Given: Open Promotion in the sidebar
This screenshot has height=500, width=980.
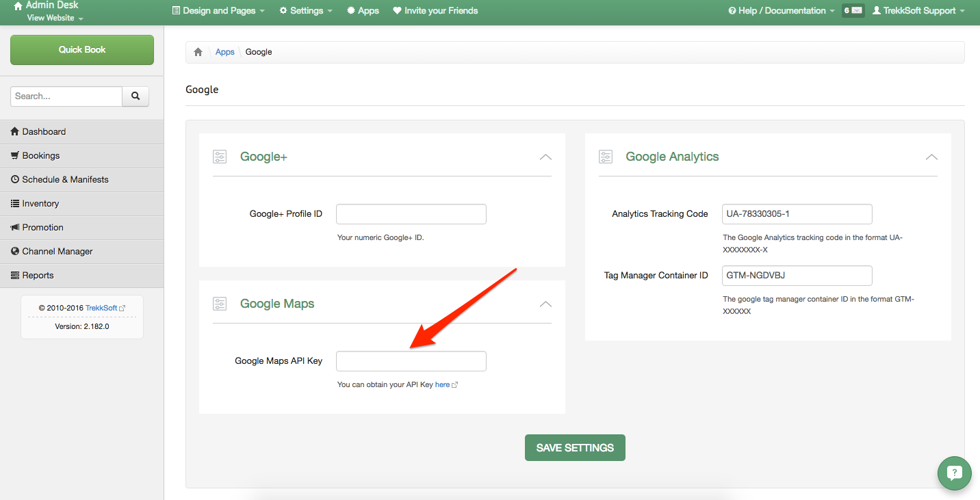Looking at the screenshot, I should click(81, 228).
